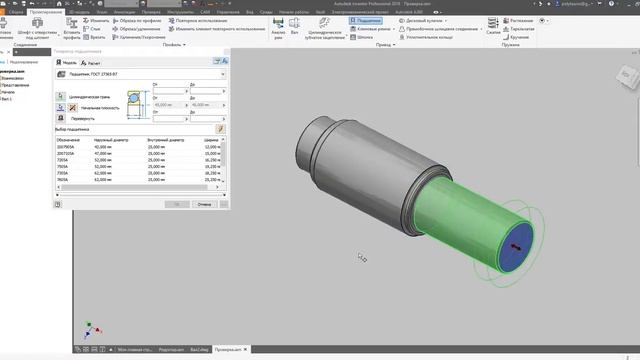640x360 pixels.
Task: Open the Шрифт с отверстием под шплинт dropdown
Action: tap(59, 36)
